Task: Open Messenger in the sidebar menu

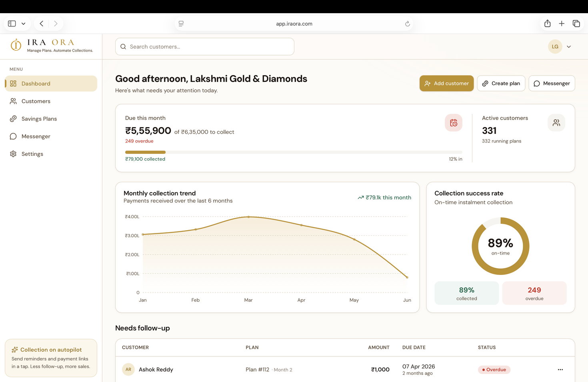Action: [x=51, y=136]
